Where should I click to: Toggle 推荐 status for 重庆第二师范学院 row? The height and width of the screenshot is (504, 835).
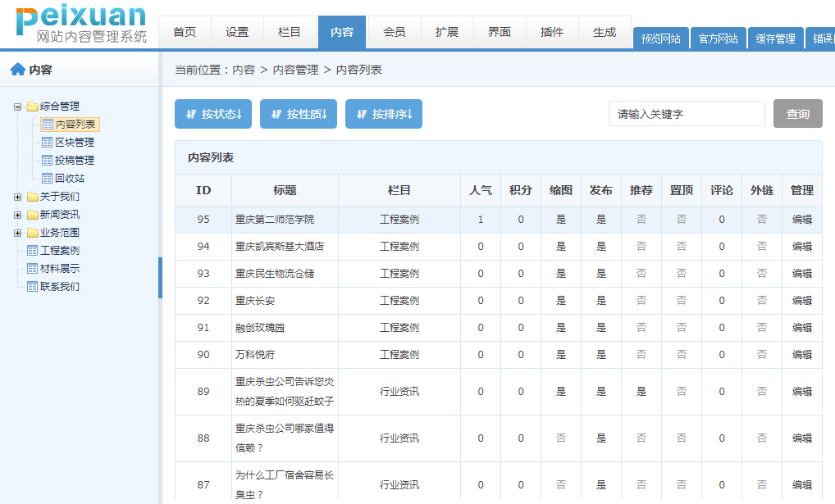[641, 220]
